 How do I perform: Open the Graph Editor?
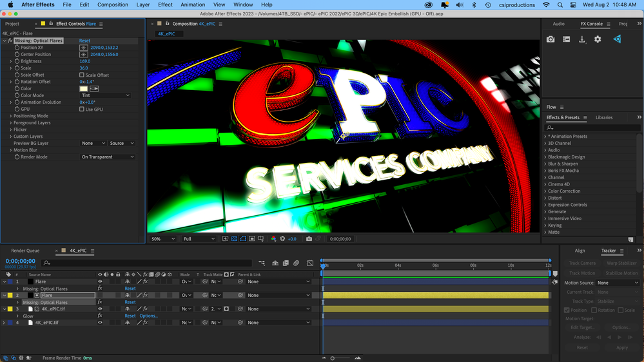(x=310, y=263)
